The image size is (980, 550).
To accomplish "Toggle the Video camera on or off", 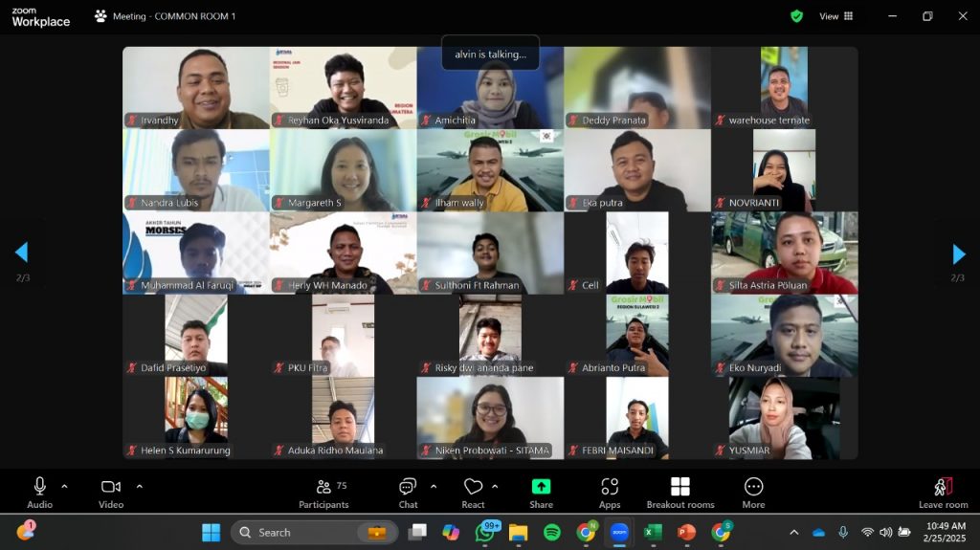I will pos(111,492).
